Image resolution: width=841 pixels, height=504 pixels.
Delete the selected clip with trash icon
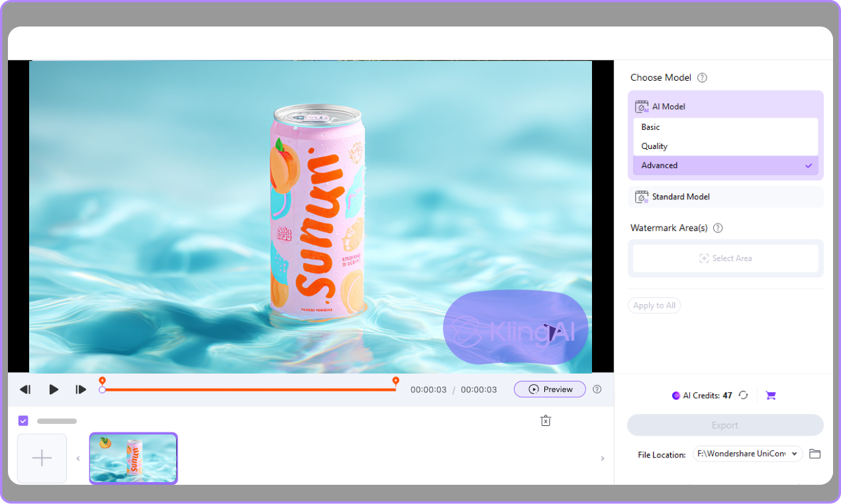(545, 421)
